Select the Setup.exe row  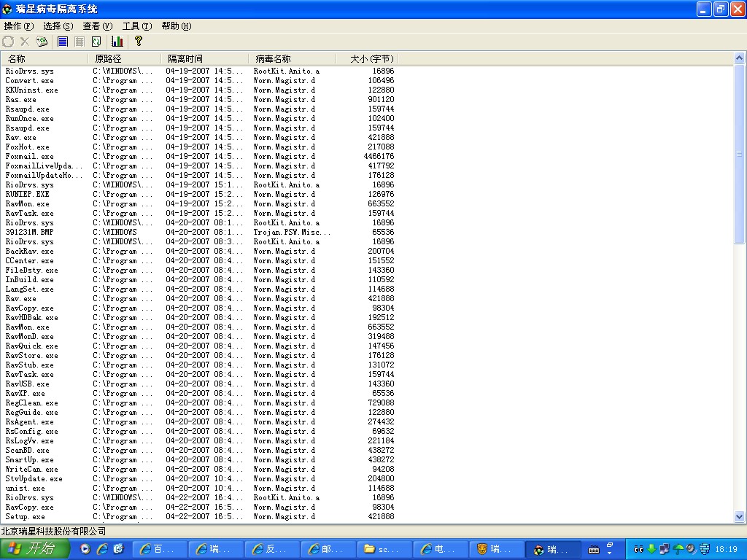point(200,516)
